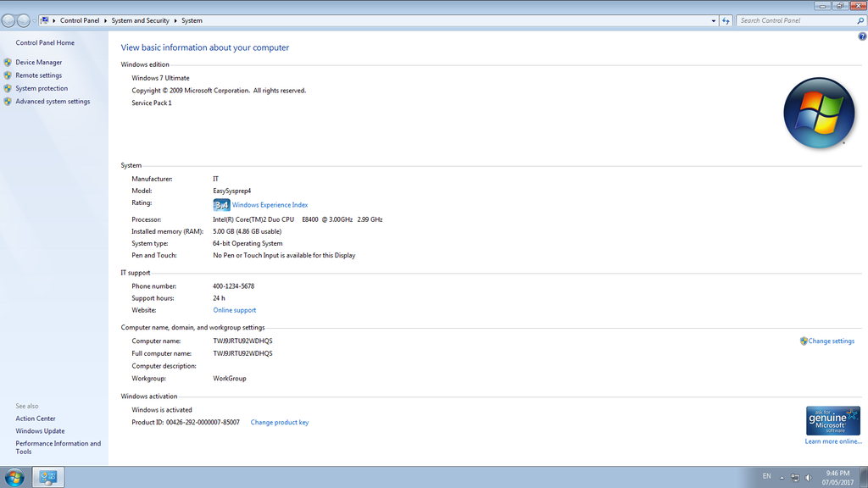Show hidden tray icons arrow
Viewport: 868px width, 488px height.
pos(782,478)
